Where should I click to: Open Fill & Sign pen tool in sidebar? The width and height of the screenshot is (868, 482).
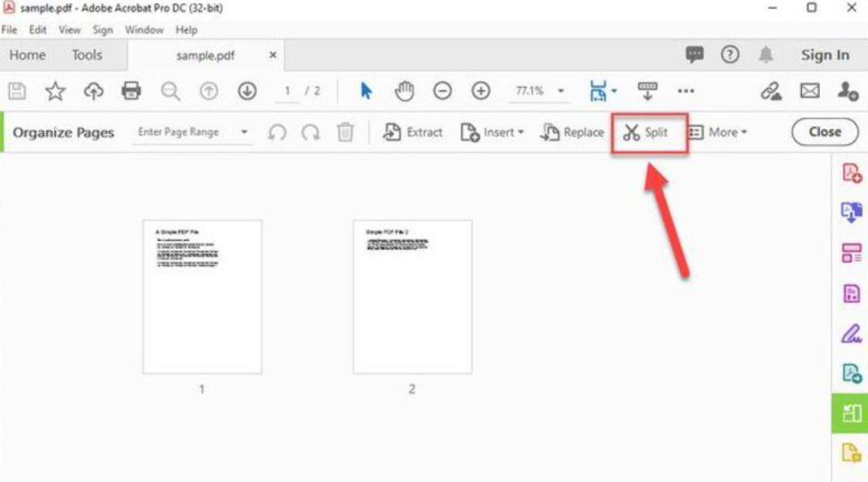(852, 334)
